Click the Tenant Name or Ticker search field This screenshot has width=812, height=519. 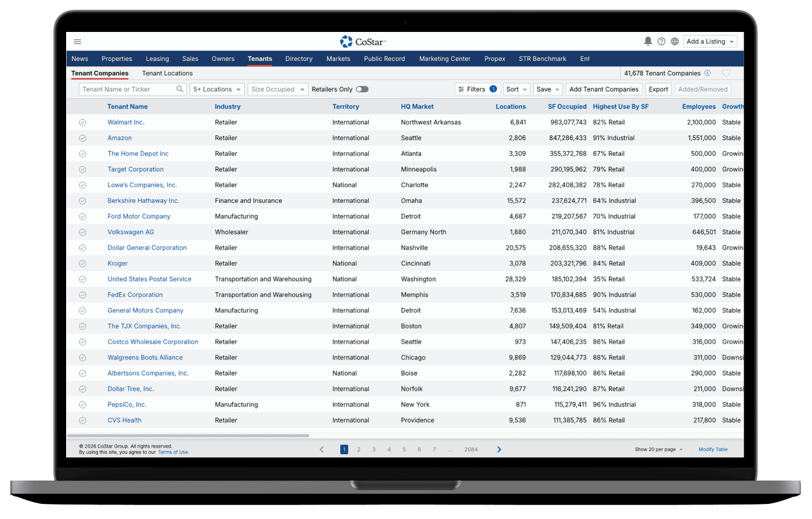point(128,89)
